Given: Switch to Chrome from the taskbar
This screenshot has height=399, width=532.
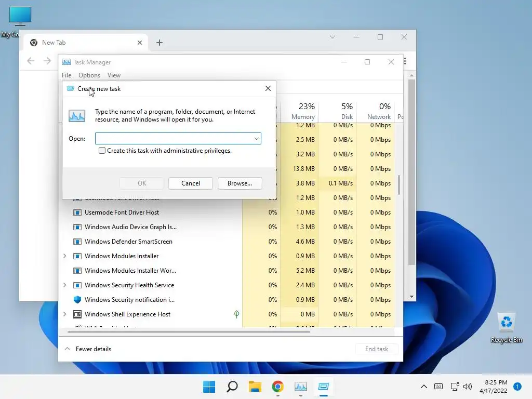Looking at the screenshot, I should coord(277,387).
